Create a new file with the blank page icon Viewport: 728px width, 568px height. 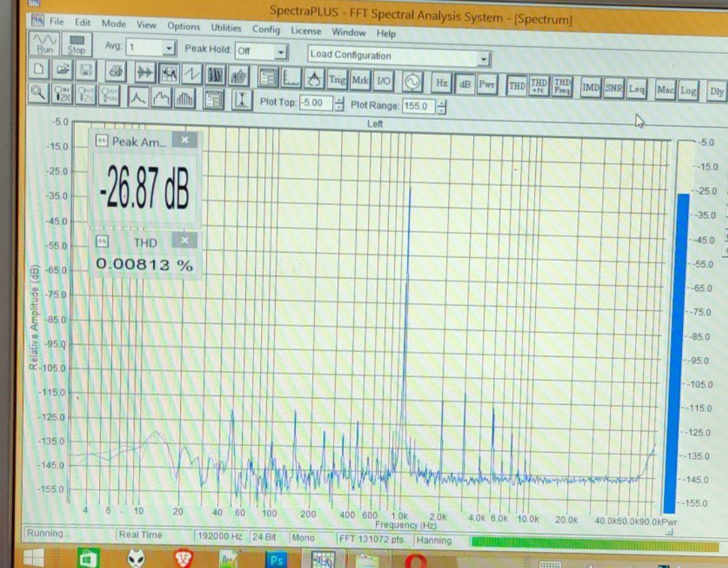point(40,69)
